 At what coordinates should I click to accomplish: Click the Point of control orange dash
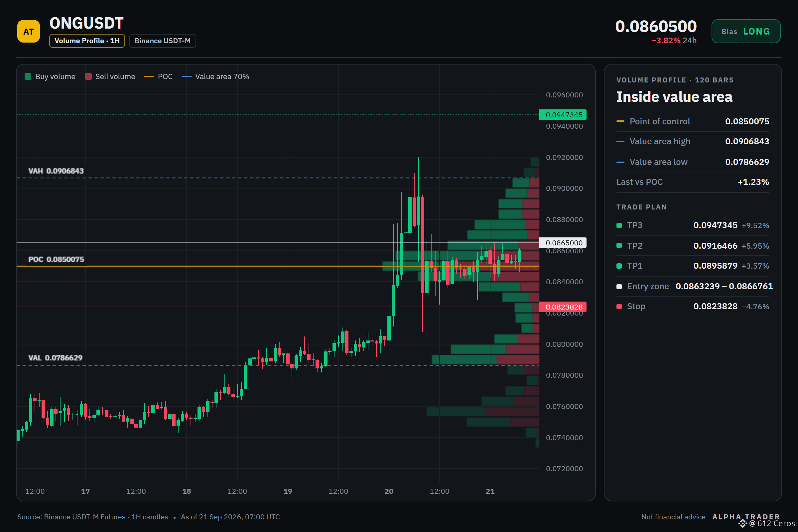pos(620,121)
